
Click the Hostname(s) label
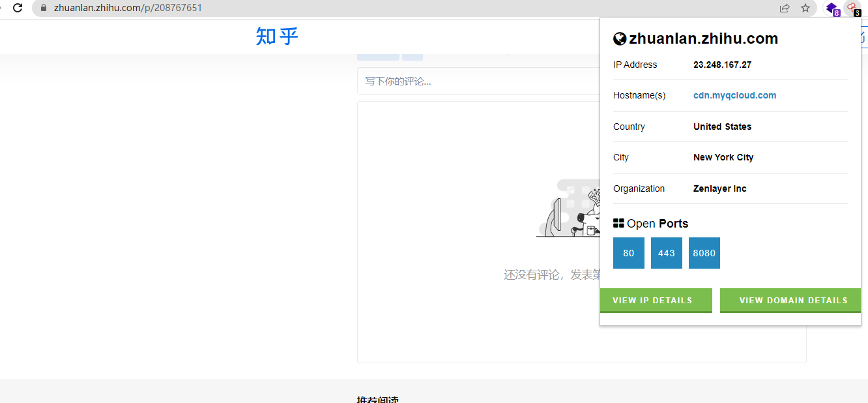point(639,95)
